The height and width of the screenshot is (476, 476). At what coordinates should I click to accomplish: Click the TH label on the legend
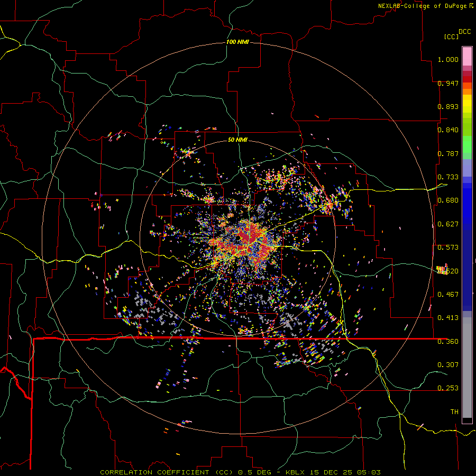[x=454, y=412]
